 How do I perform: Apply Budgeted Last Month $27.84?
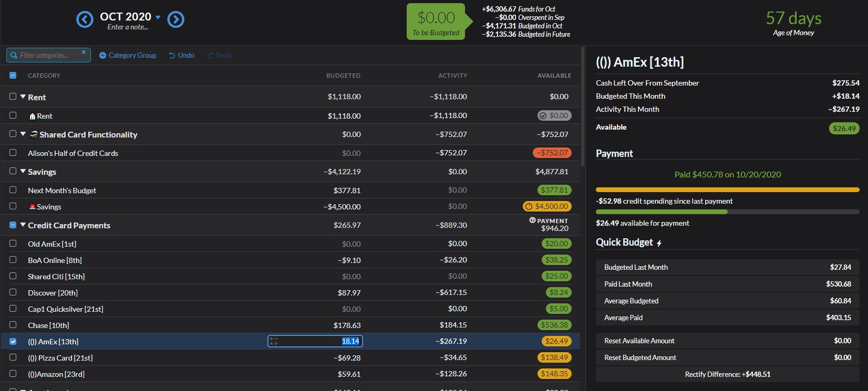click(x=728, y=267)
